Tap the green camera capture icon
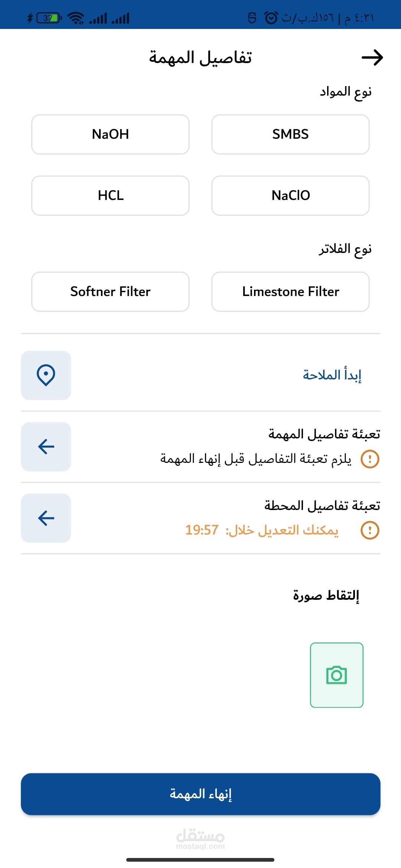 (x=336, y=675)
